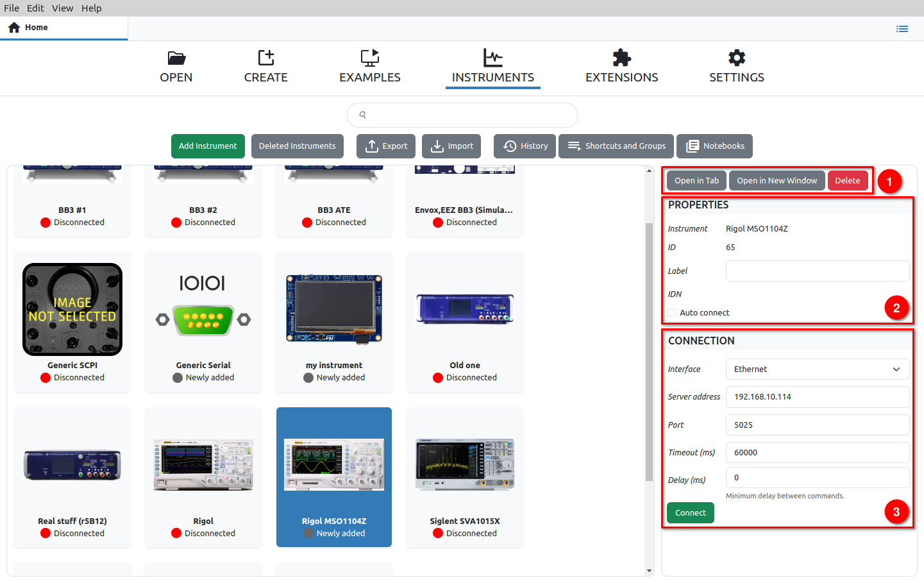Click the Add Instrument button
The height and width of the screenshot is (583, 924).
click(x=208, y=146)
